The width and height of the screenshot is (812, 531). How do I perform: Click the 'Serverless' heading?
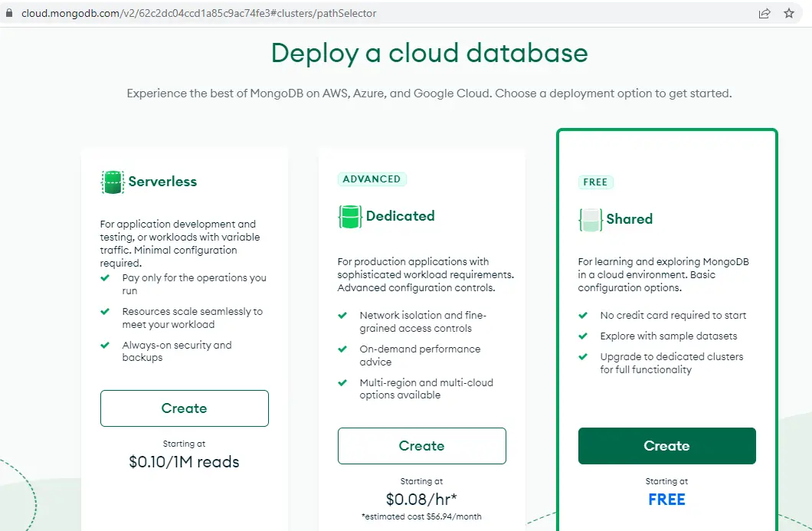[x=162, y=182]
